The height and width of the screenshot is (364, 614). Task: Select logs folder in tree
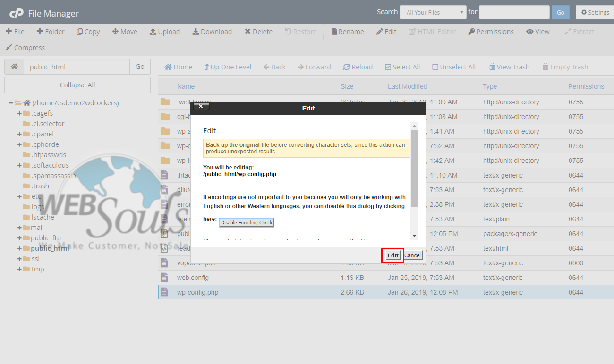click(x=37, y=207)
